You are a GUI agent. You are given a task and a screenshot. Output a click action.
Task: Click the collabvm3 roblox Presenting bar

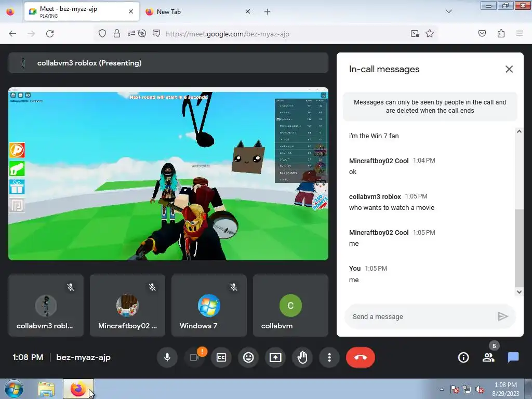pos(168,63)
